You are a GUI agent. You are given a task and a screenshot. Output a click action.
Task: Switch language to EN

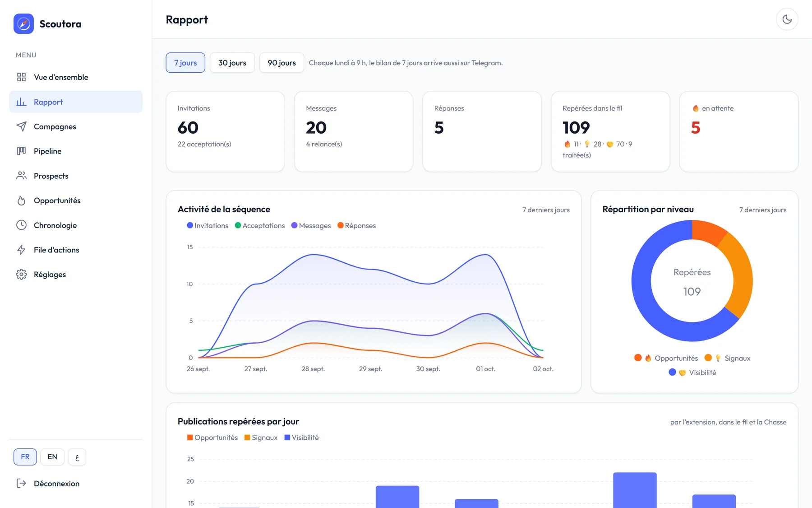[x=52, y=457]
